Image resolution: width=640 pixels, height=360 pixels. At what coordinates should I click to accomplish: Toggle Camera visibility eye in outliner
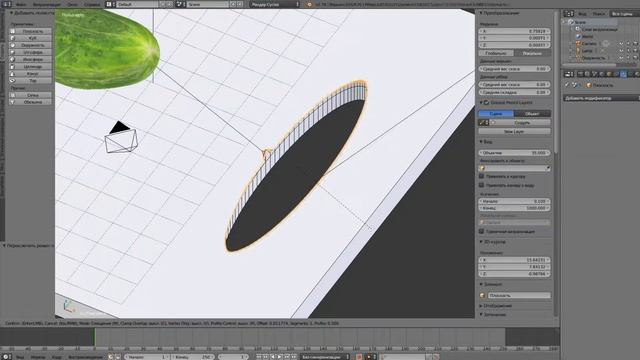pos(621,44)
